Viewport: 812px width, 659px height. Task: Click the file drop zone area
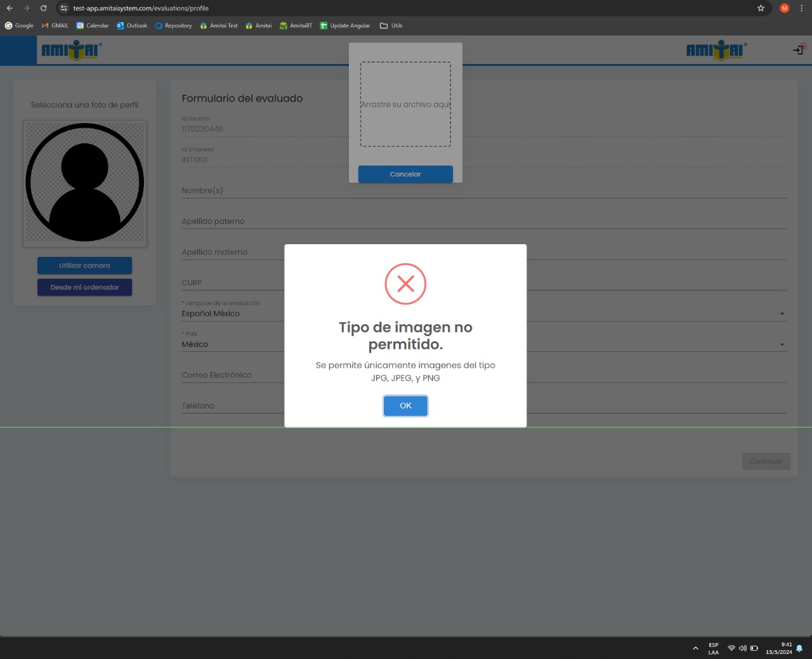coord(405,104)
